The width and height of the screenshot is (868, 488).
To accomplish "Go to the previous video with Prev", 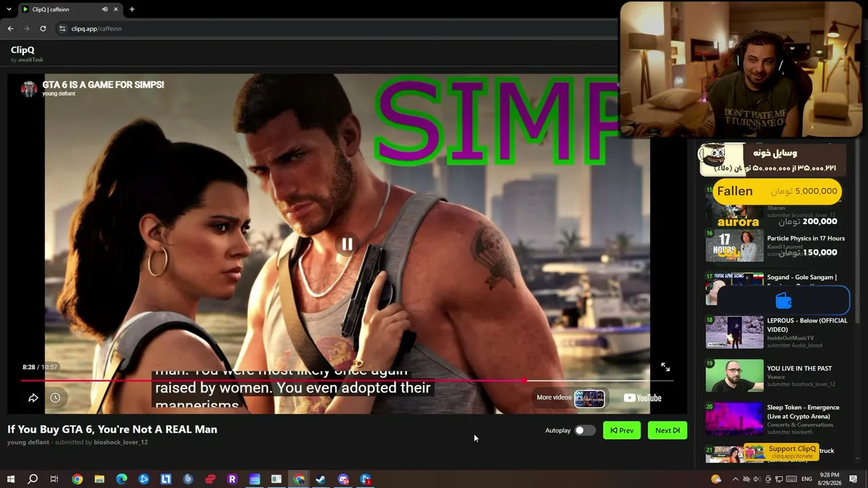I will pos(622,430).
